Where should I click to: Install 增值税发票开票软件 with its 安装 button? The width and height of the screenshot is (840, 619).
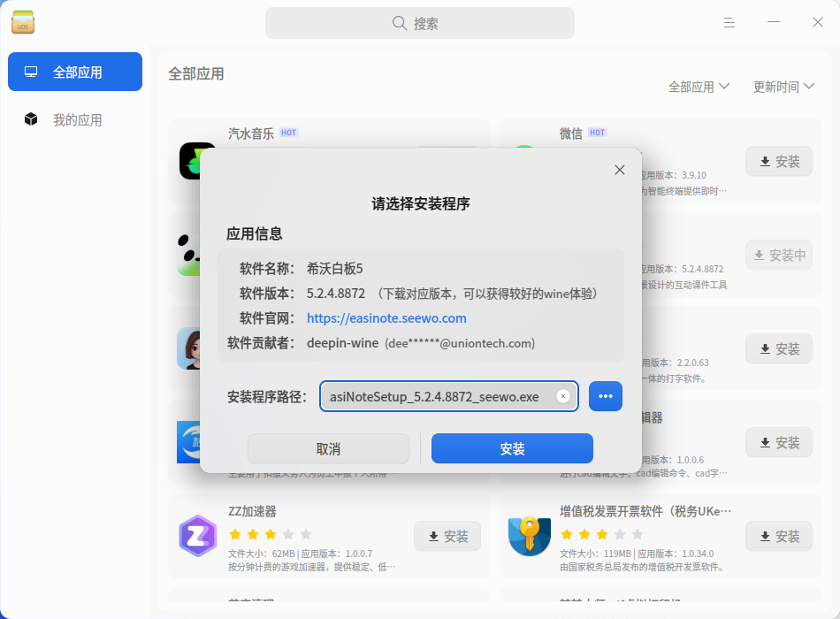779,536
